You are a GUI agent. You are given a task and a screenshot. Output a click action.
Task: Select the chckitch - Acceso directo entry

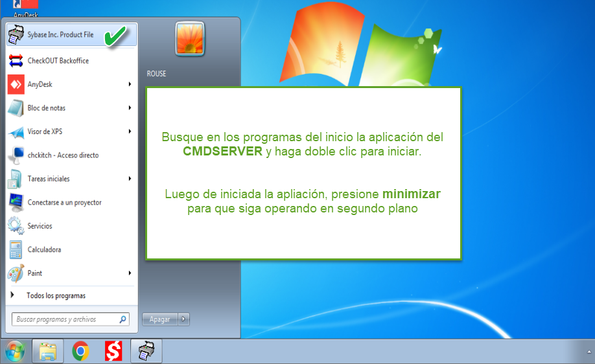pos(72,155)
